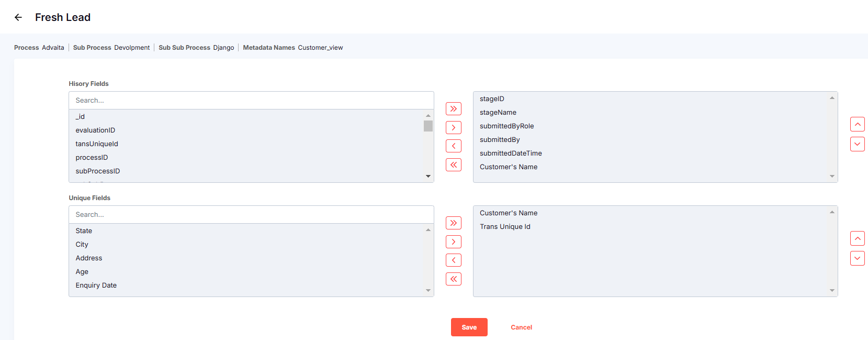Screen dimensions: 868x340
Task: Remove all History fields from the right list
Action: coord(453,165)
